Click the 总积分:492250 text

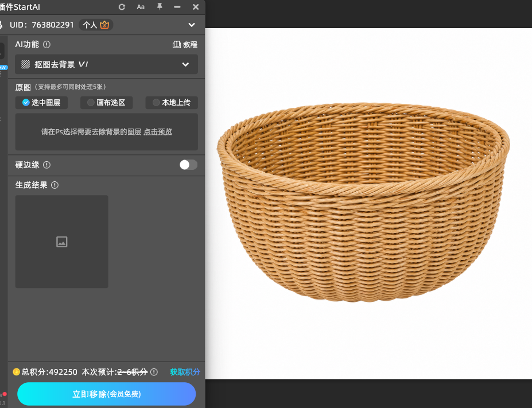click(x=49, y=372)
